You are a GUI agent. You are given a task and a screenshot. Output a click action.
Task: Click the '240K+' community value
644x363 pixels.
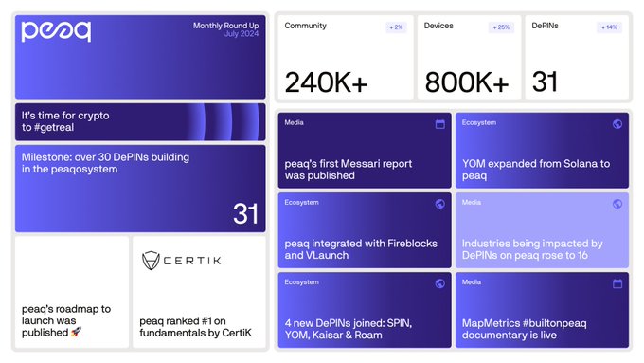(x=326, y=82)
